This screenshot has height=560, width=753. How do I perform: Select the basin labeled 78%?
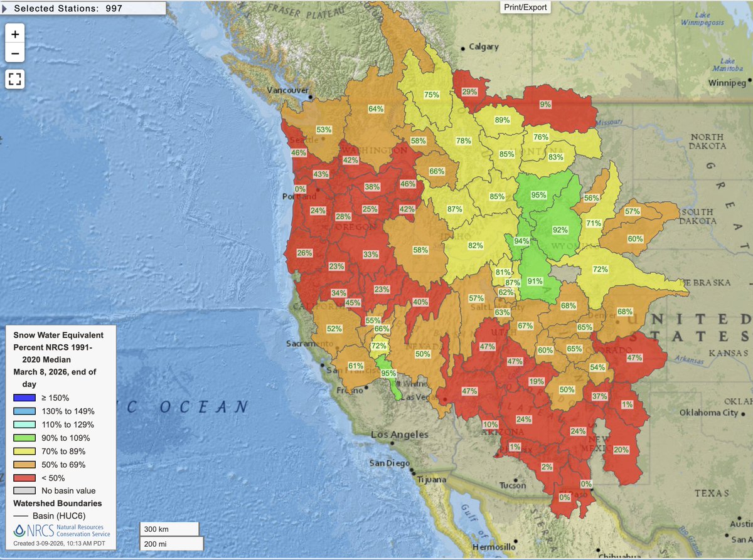click(x=464, y=141)
